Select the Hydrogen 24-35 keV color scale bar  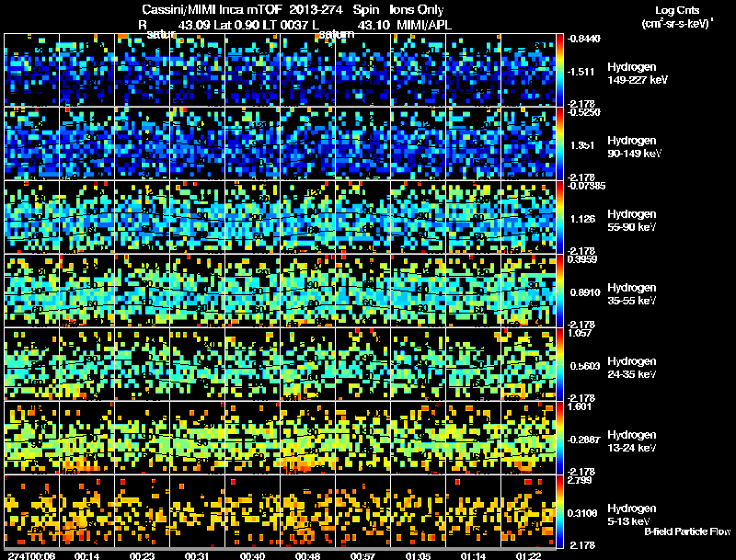point(560,364)
